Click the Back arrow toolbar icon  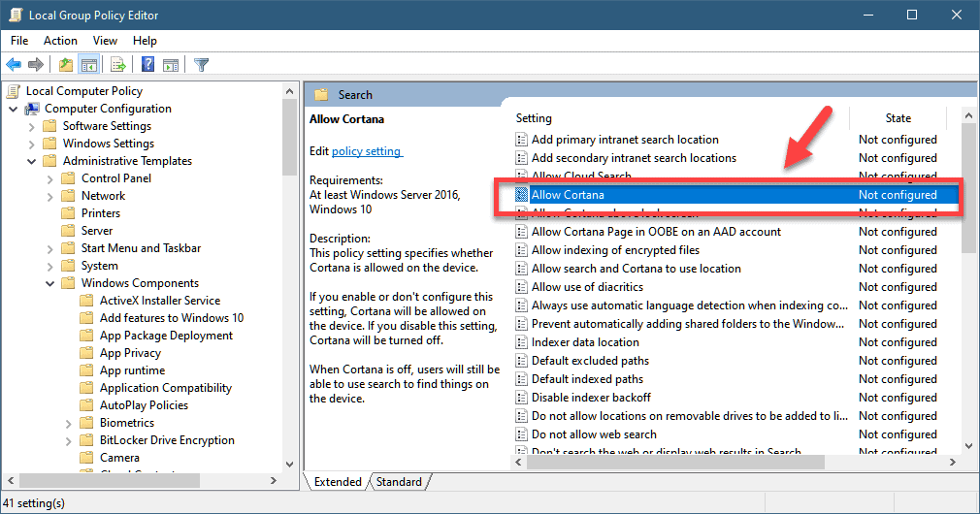point(14,64)
